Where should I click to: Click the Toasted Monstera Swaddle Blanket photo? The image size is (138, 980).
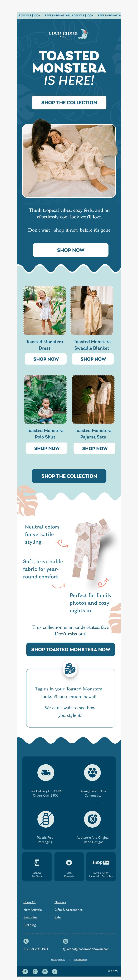pos(92,311)
